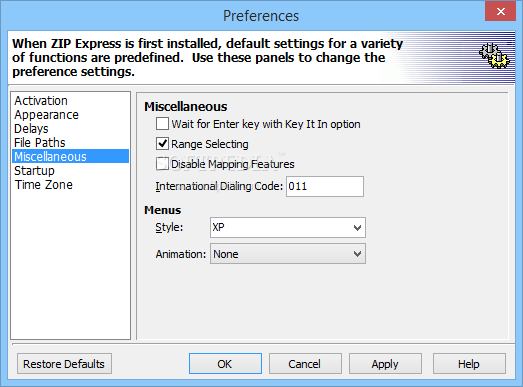Image resolution: width=523 pixels, height=387 pixels.
Task: Click the Wait for Enter key label text
Action: [266, 124]
